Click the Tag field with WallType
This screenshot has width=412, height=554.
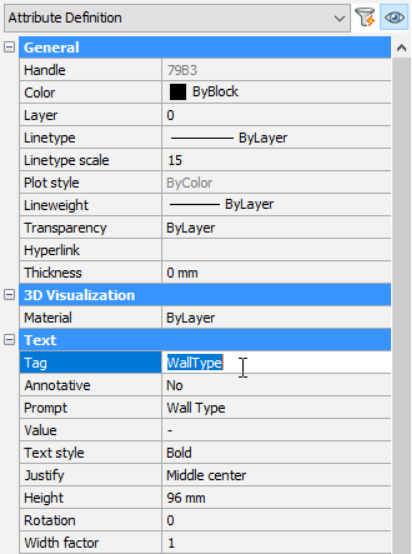pos(276,363)
